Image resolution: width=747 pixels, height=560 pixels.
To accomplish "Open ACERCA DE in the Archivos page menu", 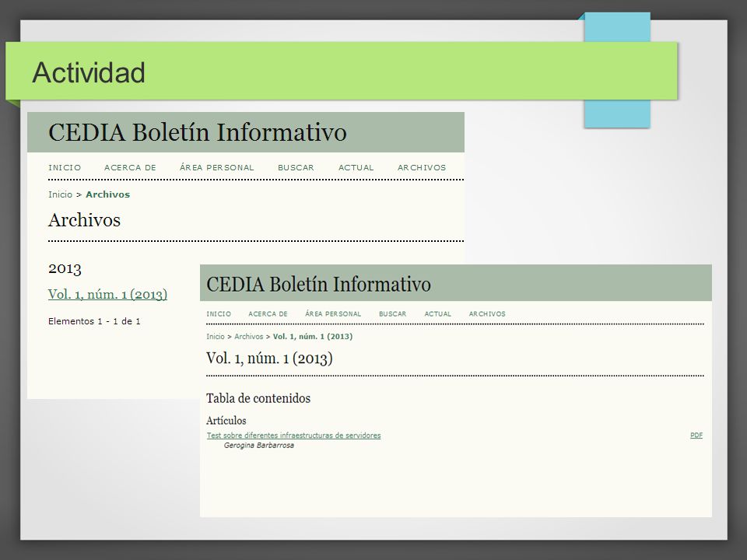I will tap(130, 168).
